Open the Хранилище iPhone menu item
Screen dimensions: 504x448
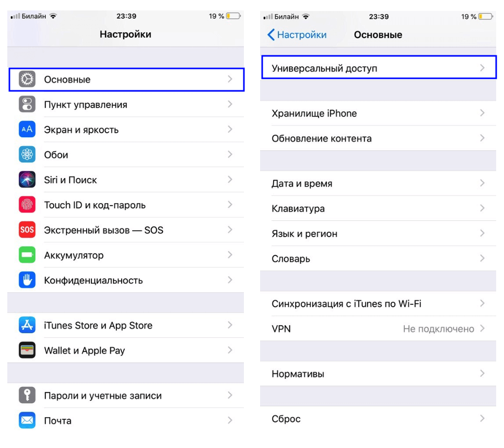click(378, 113)
